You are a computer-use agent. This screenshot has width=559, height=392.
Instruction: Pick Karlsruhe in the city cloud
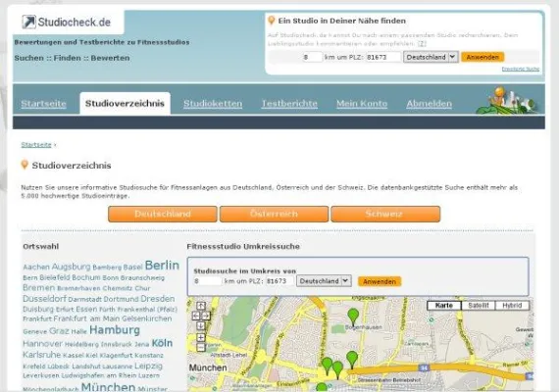[42, 355]
